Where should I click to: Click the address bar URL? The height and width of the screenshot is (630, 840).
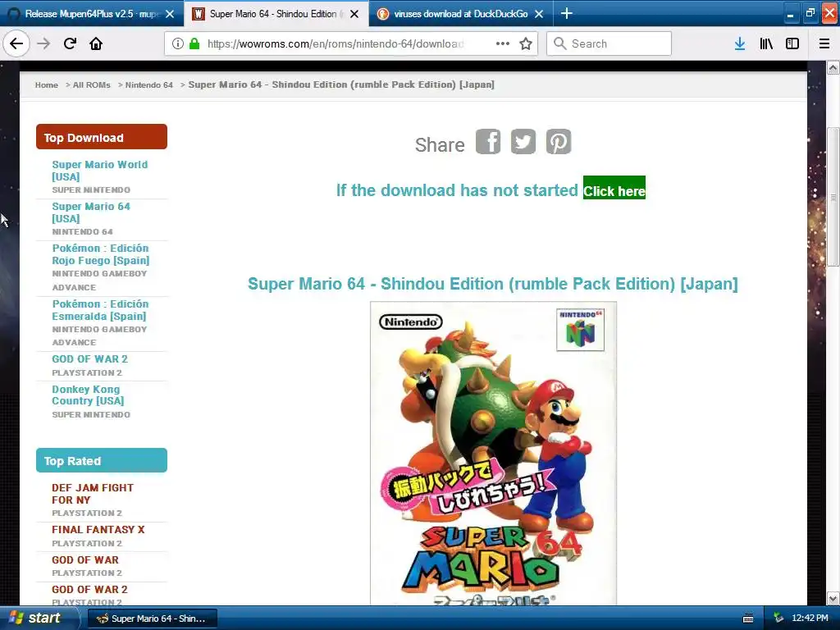click(x=336, y=43)
